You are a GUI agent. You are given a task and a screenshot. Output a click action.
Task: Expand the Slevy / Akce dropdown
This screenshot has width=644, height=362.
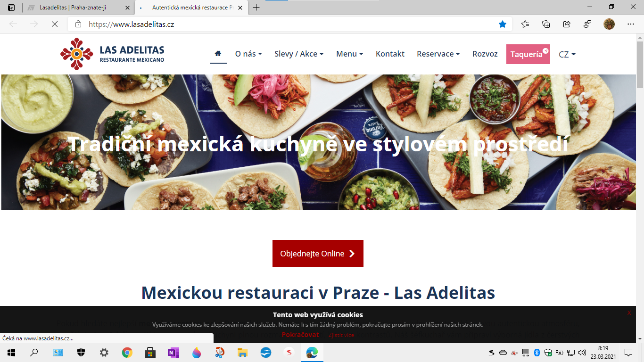coord(299,54)
